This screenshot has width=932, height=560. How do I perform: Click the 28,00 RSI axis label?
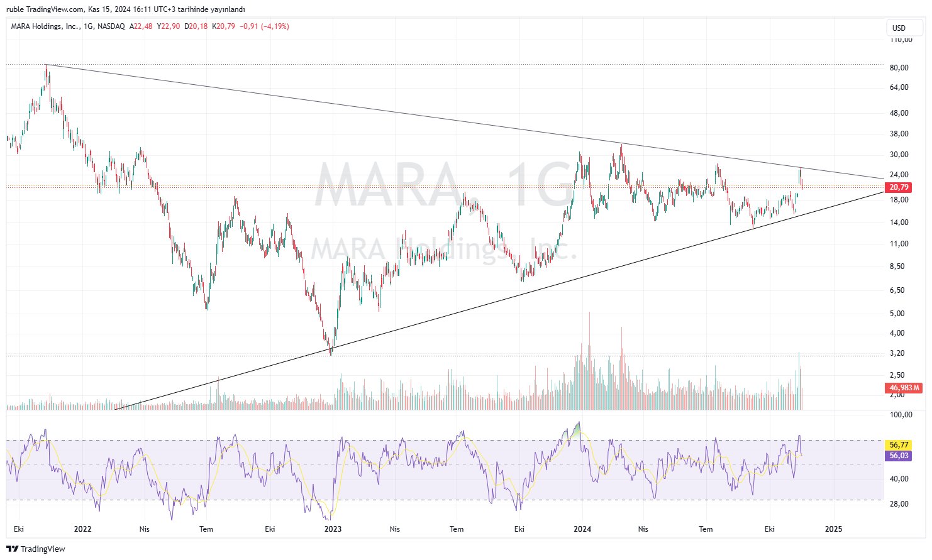[899, 504]
